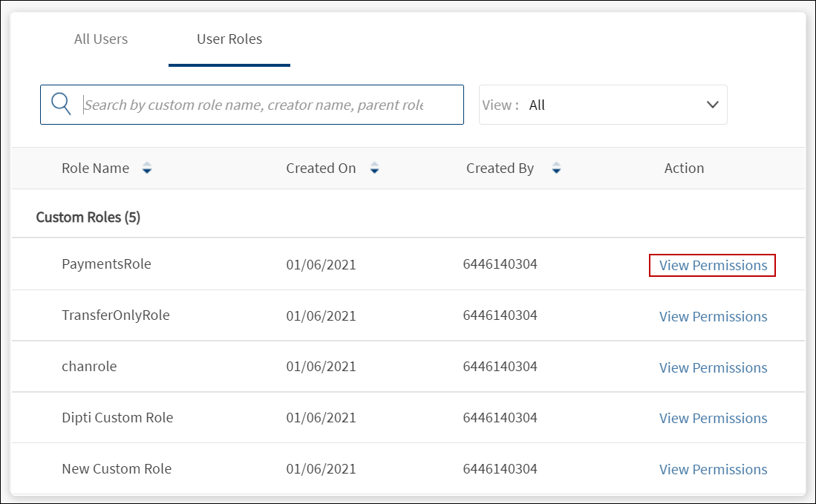Click the Created By column header
The image size is (816, 504).
(500, 168)
